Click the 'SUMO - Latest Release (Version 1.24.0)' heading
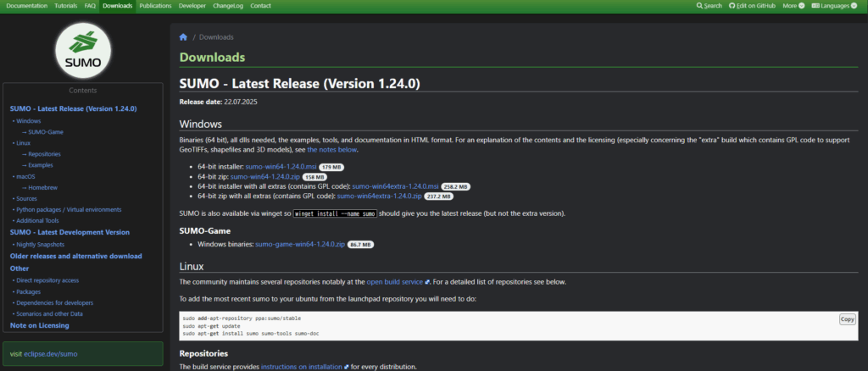 [x=299, y=84]
